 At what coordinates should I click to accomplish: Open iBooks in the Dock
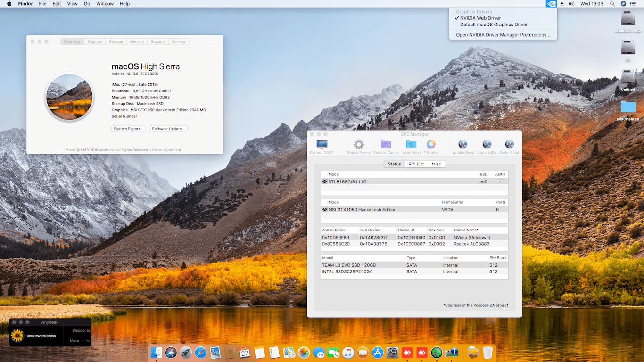click(x=363, y=352)
